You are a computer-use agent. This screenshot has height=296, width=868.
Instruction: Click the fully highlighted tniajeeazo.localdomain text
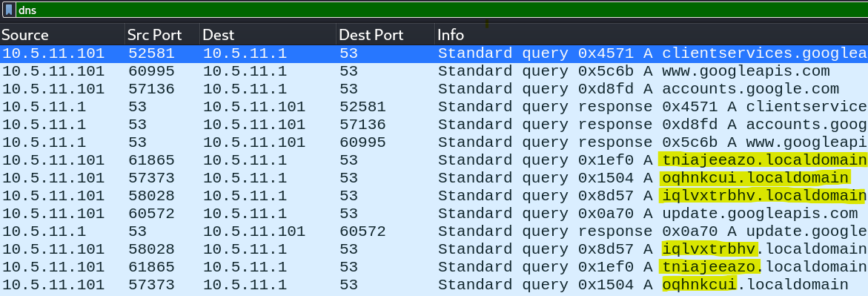pyautogui.click(x=763, y=160)
